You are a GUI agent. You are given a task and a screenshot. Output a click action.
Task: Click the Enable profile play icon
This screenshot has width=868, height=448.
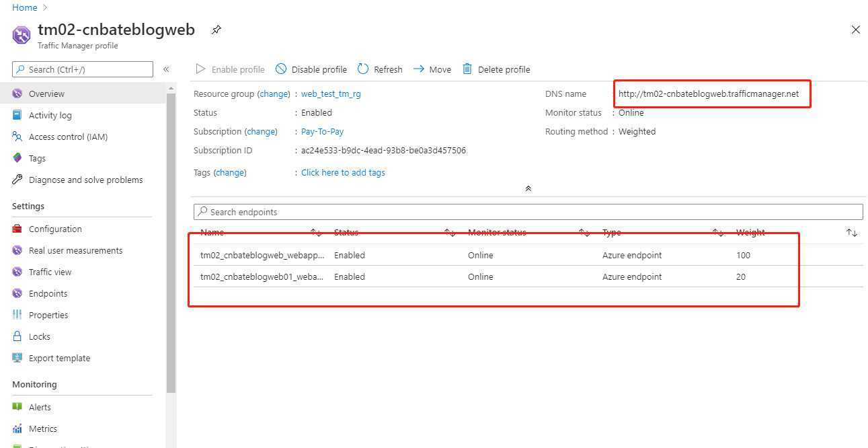tap(200, 69)
